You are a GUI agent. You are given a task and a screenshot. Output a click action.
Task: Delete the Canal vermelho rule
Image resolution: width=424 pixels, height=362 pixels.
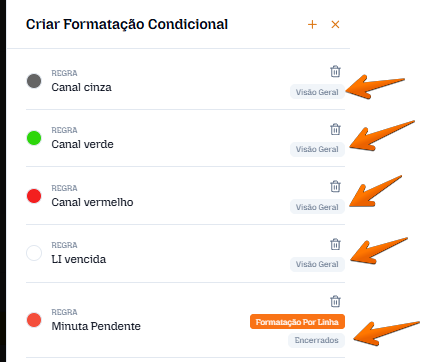coord(335,186)
